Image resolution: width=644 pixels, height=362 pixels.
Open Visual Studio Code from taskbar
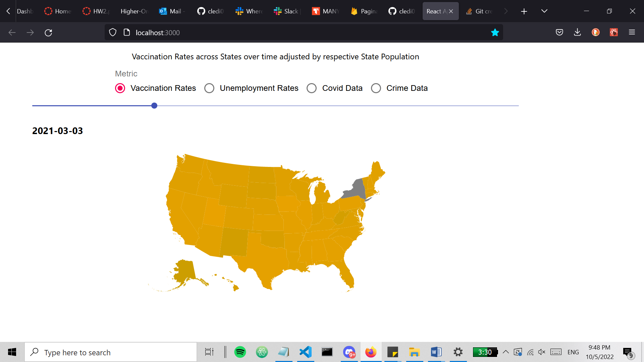click(x=305, y=352)
